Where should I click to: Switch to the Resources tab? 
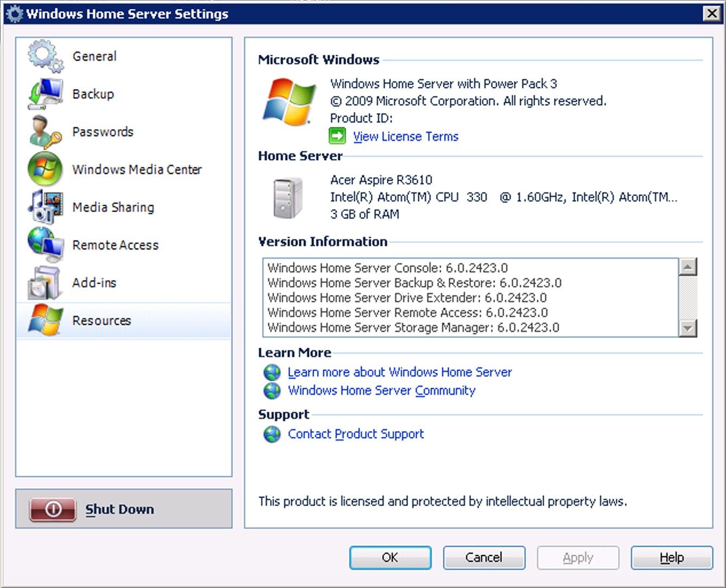(x=101, y=321)
